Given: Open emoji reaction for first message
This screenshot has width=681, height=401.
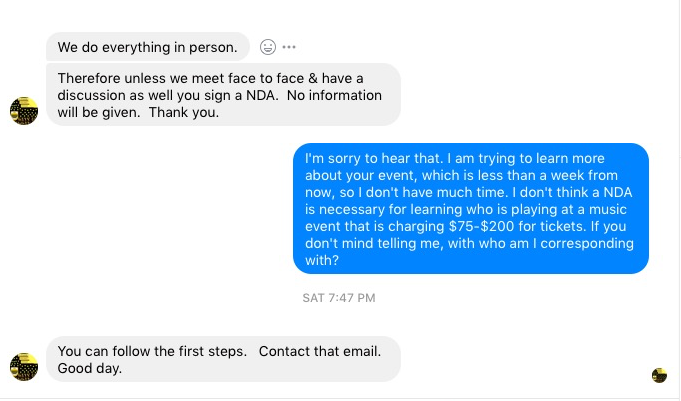Looking at the screenshot, I should pos(267,47).
